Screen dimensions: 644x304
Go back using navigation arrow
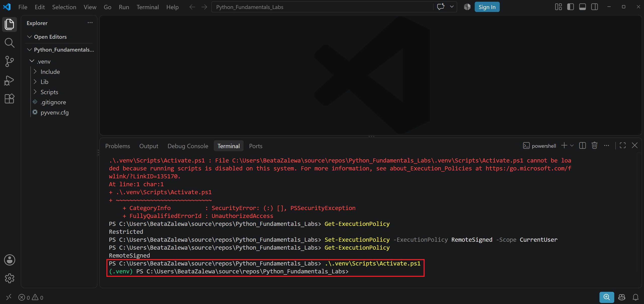[192, 7]
